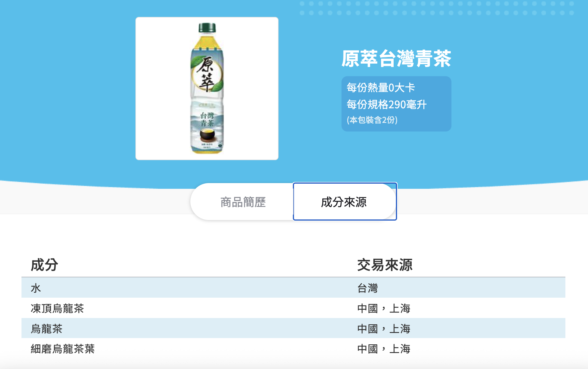Screen dimensions: 588x369
Task: Click the 烏龍茶 ingredient row
Action: click(293, 328)
